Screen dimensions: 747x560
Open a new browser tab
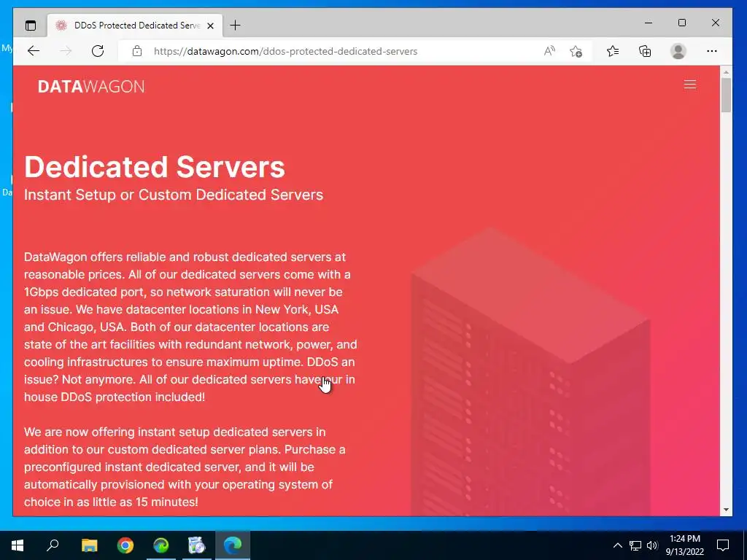[x=236, y=26]
